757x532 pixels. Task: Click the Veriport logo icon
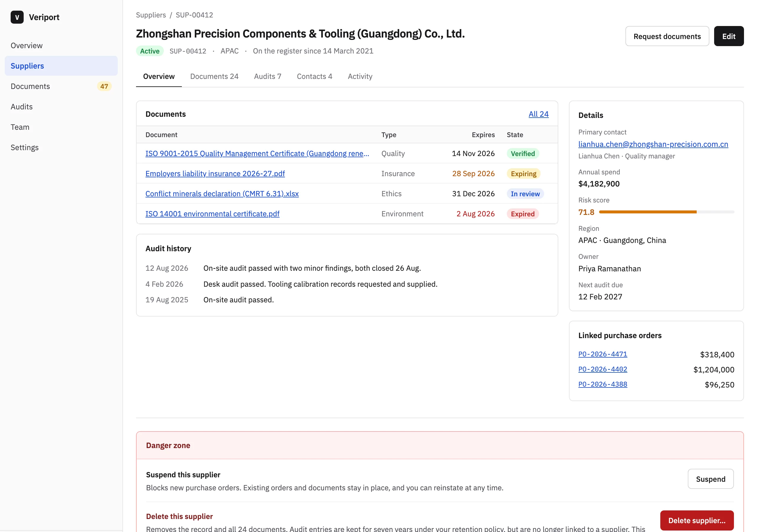[17, 17]
